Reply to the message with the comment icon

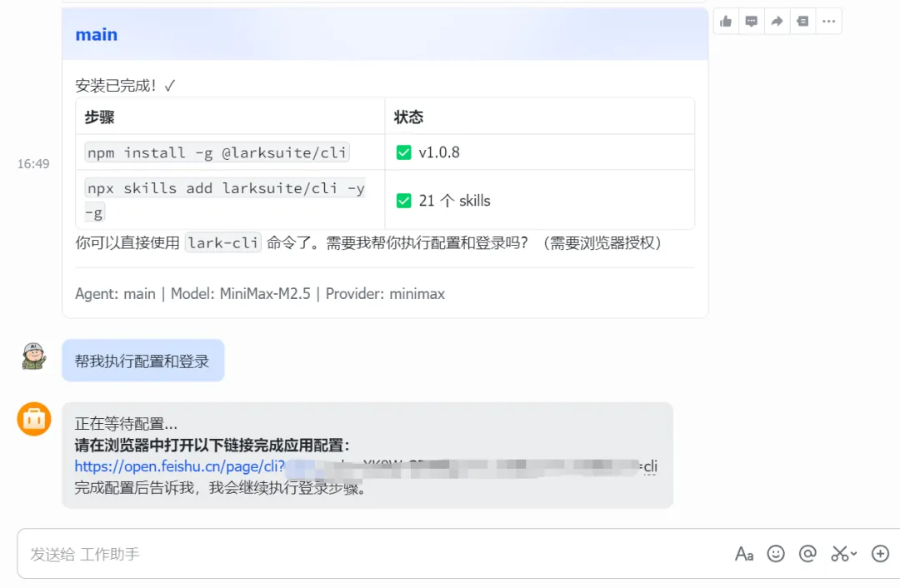pos(752,22)
